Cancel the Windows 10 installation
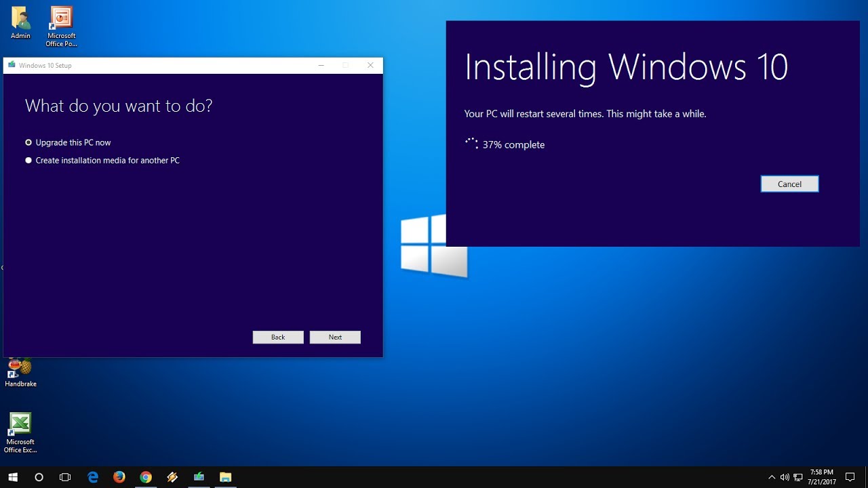This screenshot has height=488, width=868. coord(789,184)
